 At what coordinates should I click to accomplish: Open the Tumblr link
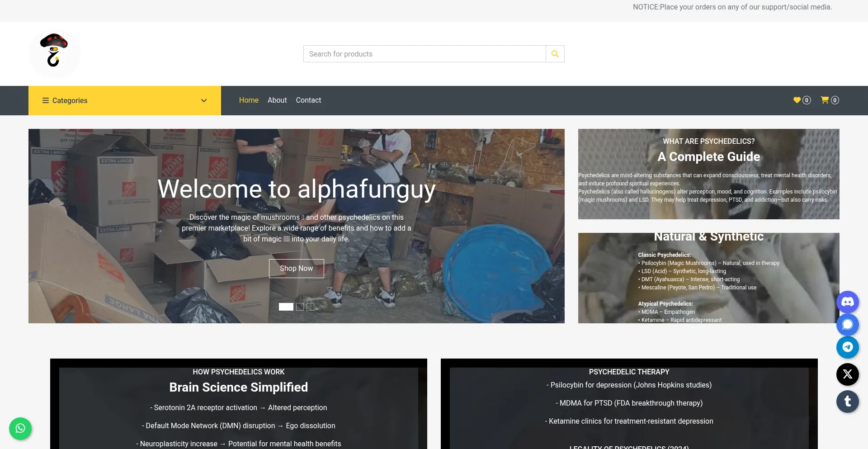click(848, 402)
